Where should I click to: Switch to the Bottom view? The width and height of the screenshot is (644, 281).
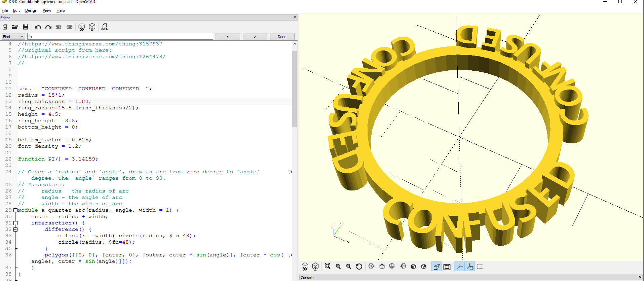392,267
